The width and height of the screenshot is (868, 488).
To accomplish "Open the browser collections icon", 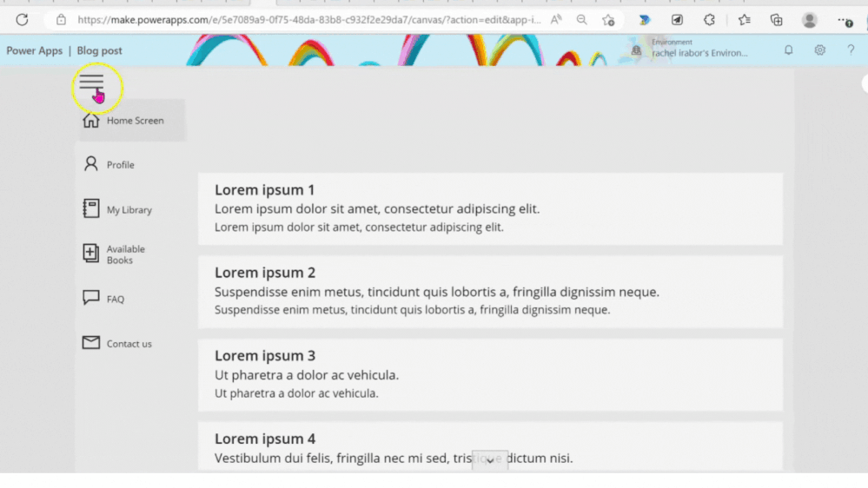I will 777,20.
